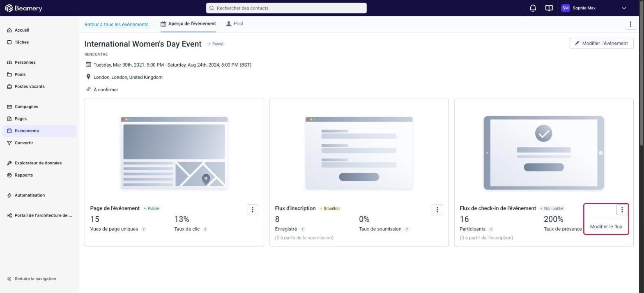Viewport: 644px width, 293px height.
Task: Expand the Sophia Max account dropdown
Action: [624, 8]
